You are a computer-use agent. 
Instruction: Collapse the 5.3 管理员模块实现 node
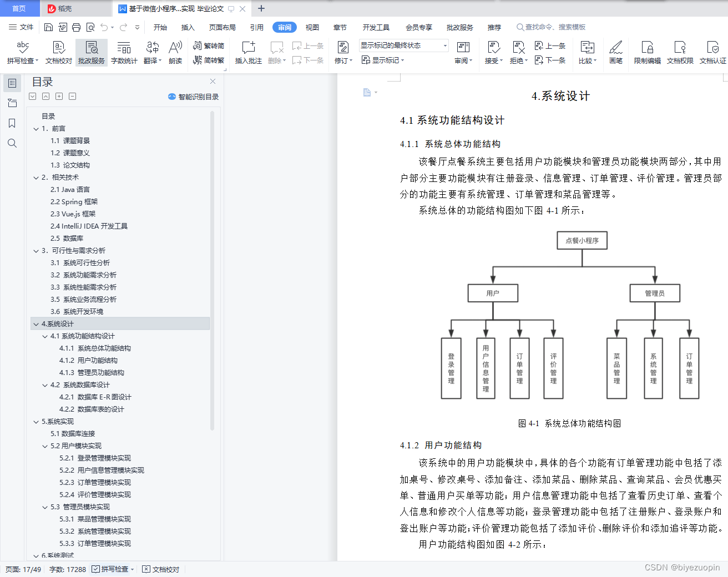tap(45, 507)
